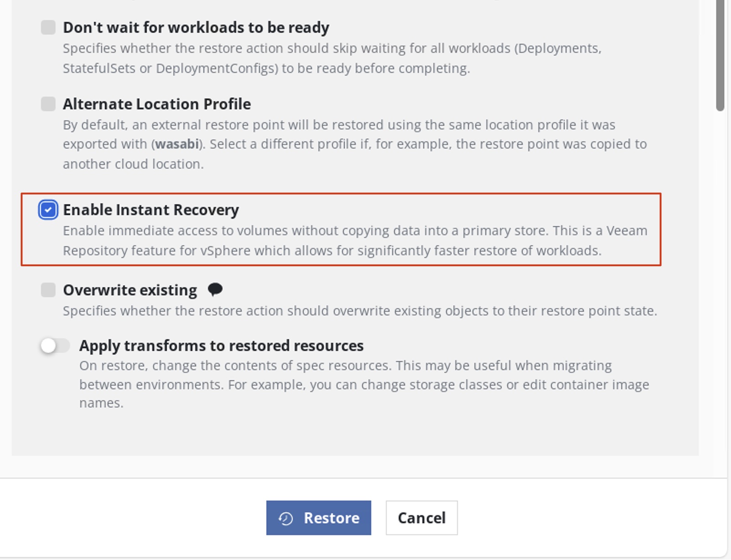Click the clock-arrow icon inside the Restore button
Screen dimensions: 731x560
tap(286, 518)
